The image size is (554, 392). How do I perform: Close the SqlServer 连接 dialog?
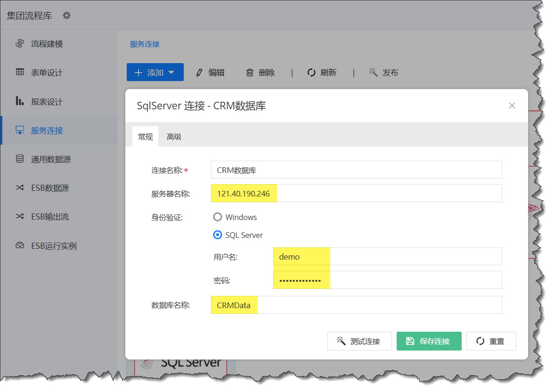pyautogui.click(x=512, y=106)
